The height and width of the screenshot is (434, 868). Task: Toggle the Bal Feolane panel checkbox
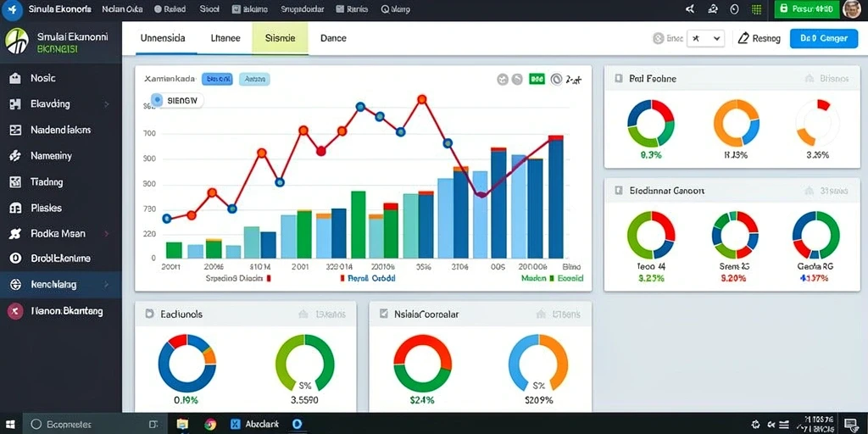click(x=618, y=79)
